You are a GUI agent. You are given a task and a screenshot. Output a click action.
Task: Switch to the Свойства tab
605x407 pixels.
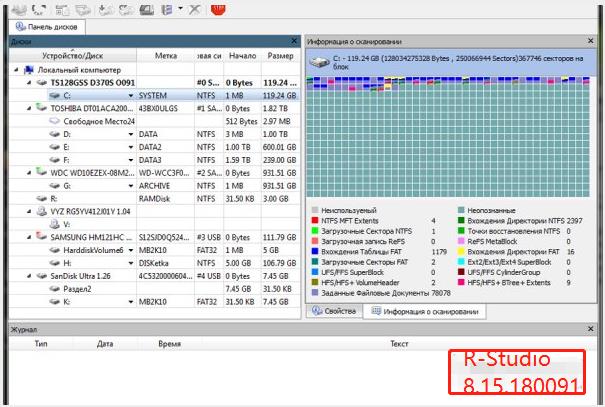pyautogui.click(x=335, y=312)
